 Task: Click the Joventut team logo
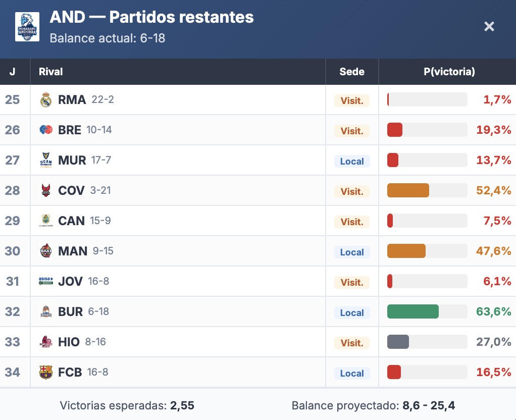[x=46, y=281]
